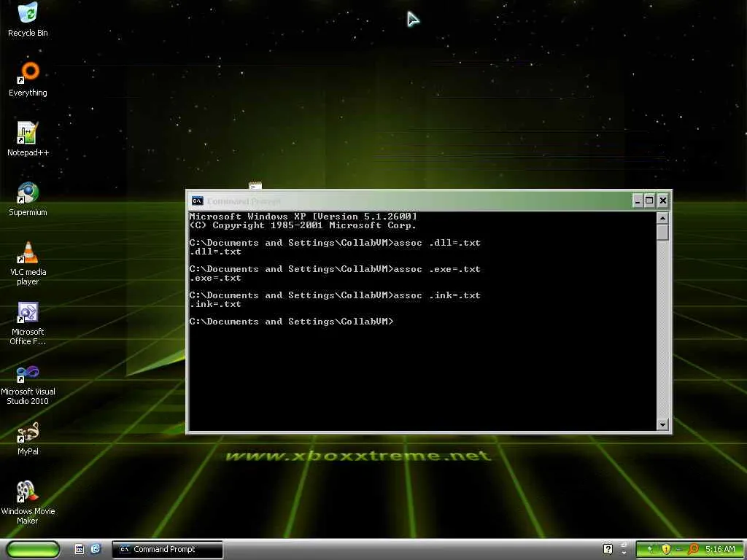Click the green leftmost system tray icon
Image resolution: width=747 pixels, height=560 pixels.
point(650,550)
